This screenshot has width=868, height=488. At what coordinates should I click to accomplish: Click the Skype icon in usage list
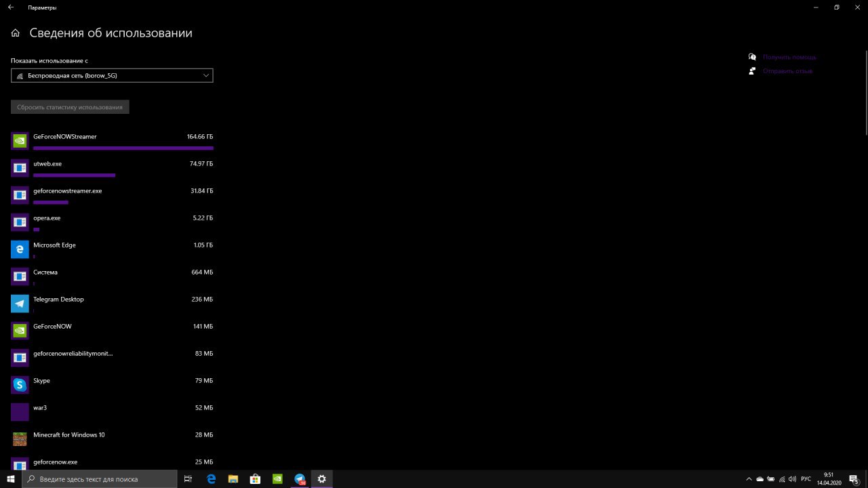20,385
